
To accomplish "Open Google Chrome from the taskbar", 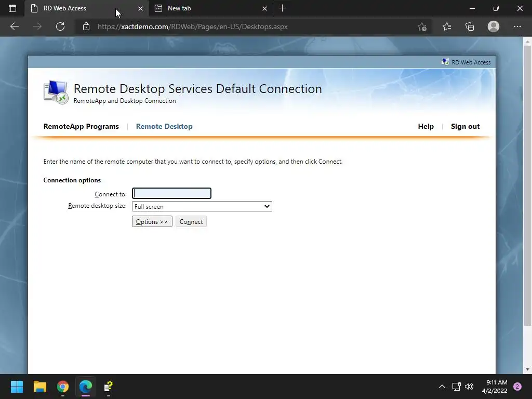I will (x=63, y=387).
